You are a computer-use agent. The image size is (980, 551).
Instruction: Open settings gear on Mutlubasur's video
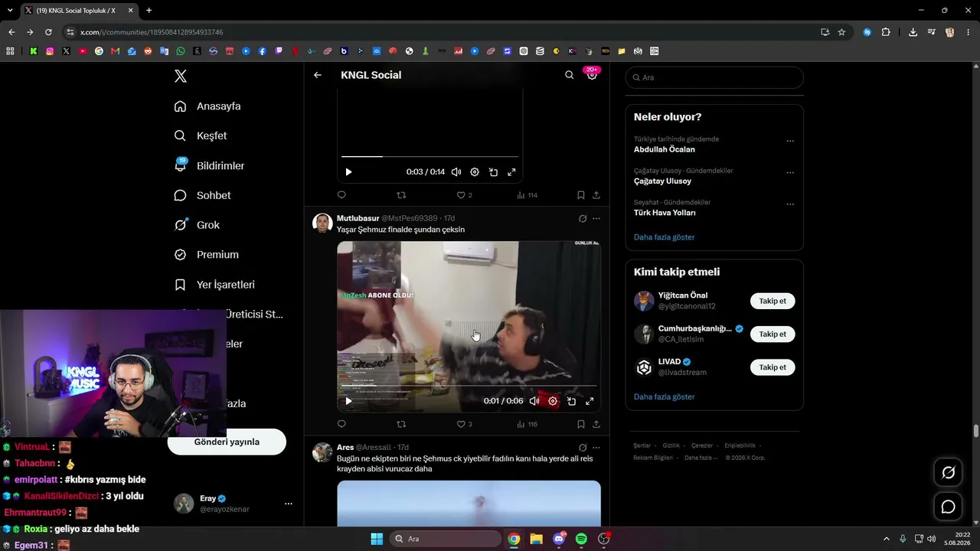coord(553,401)
